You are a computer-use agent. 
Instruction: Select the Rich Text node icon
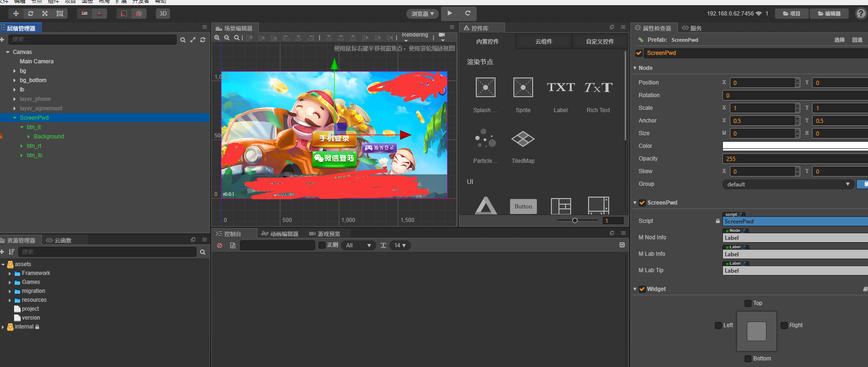point(598,87)
